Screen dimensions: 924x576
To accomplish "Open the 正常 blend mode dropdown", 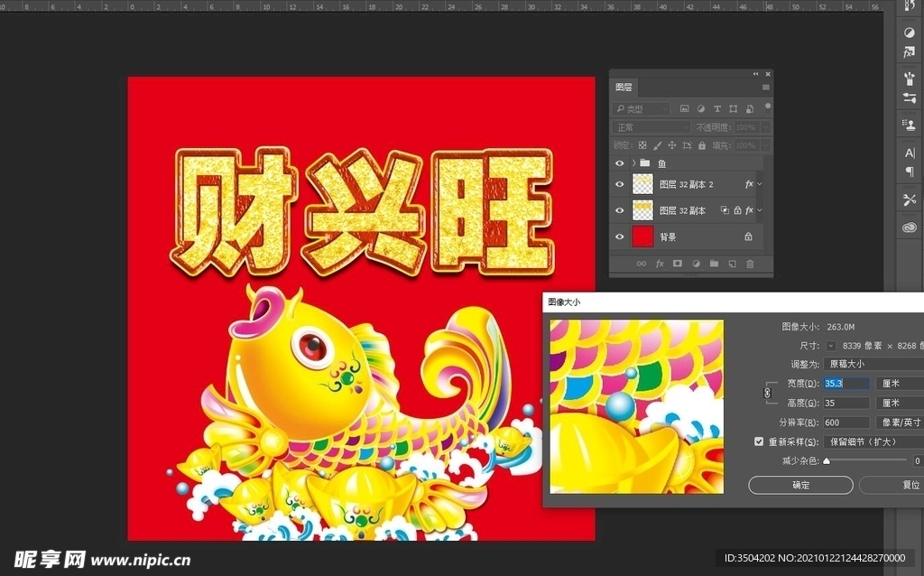I will [651, 127].
